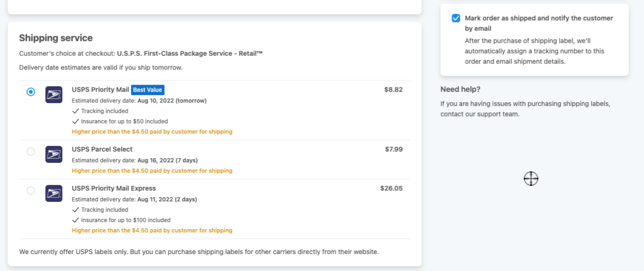Choose the USPS Parcel Select radio option
Screen dimensions: 644x271
click(x=31, y=151)
